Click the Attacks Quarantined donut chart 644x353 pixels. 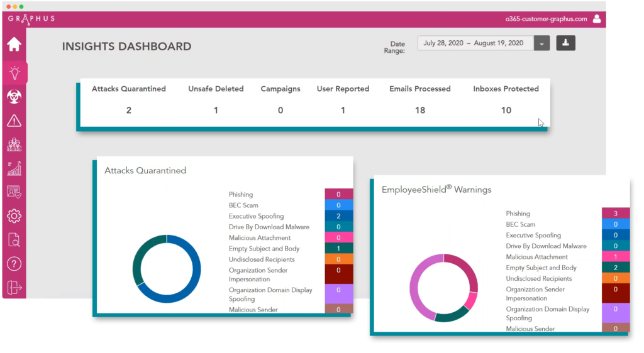(x=167, y=269)
